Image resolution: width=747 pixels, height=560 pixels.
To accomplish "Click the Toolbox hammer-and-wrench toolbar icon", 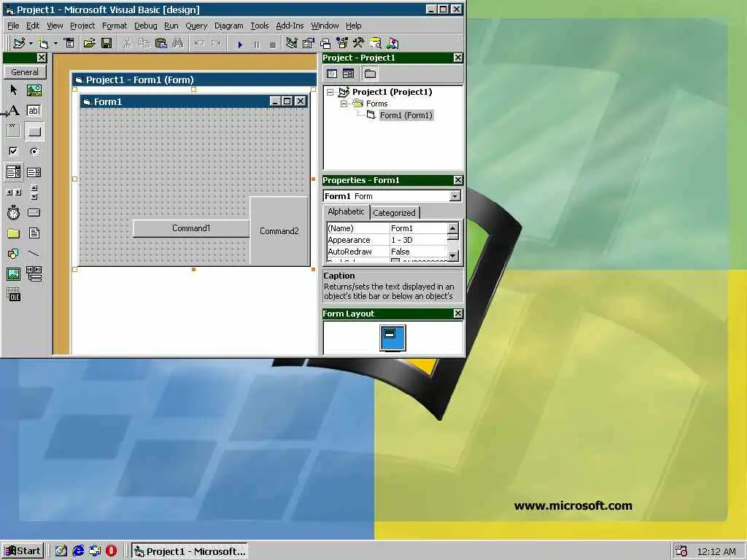I will (x=358, y=43).
